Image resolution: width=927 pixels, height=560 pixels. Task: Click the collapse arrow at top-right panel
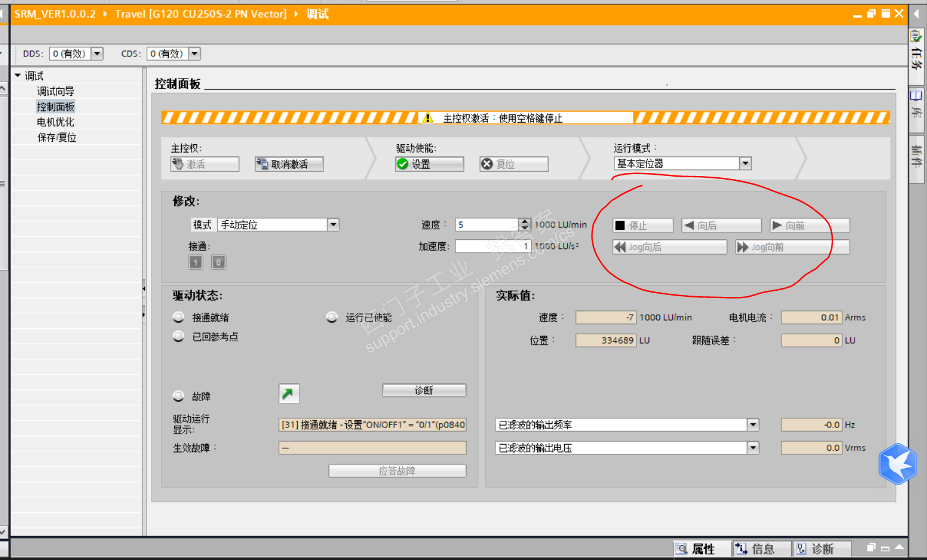(x=916, y=13)
